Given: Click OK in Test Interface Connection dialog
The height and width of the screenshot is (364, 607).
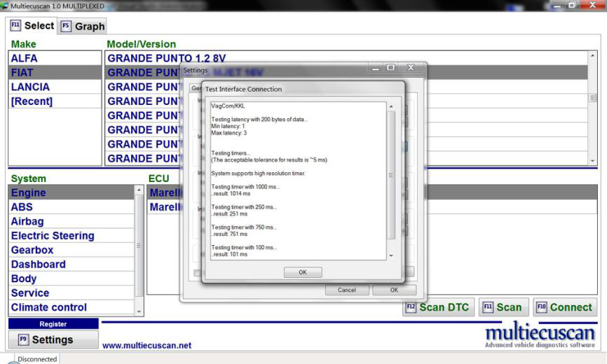Looking at the screenshot, I should (x=303, y=272).
